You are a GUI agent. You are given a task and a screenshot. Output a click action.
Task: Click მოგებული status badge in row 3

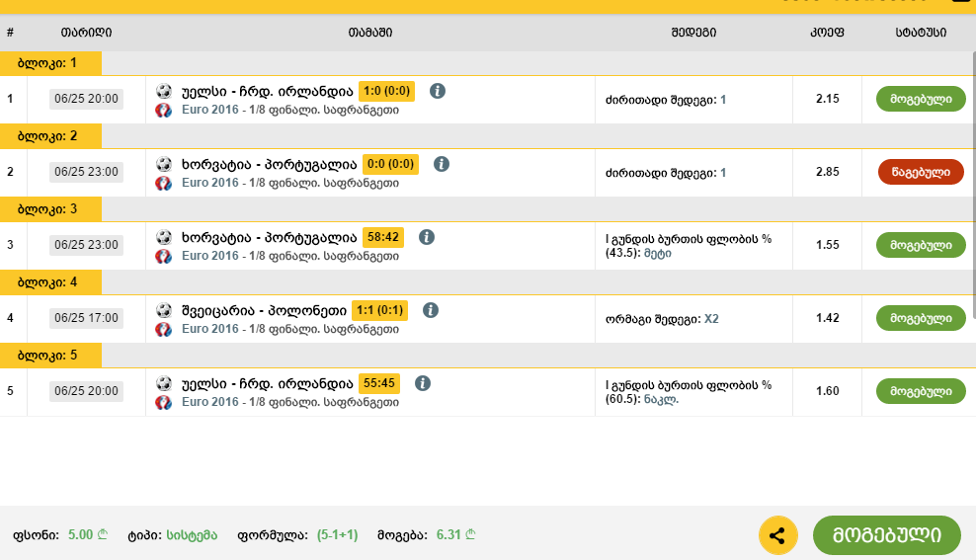(x=921, y=245)
